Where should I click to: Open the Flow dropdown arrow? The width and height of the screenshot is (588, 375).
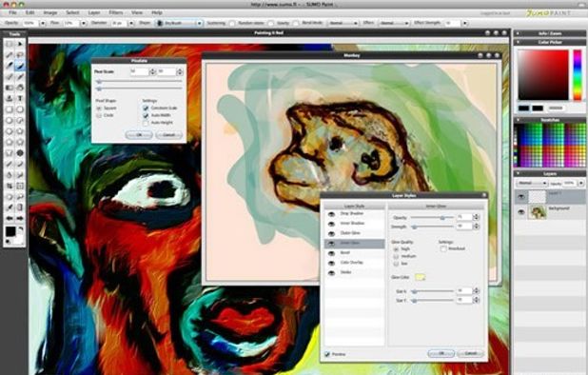[83, 23]
